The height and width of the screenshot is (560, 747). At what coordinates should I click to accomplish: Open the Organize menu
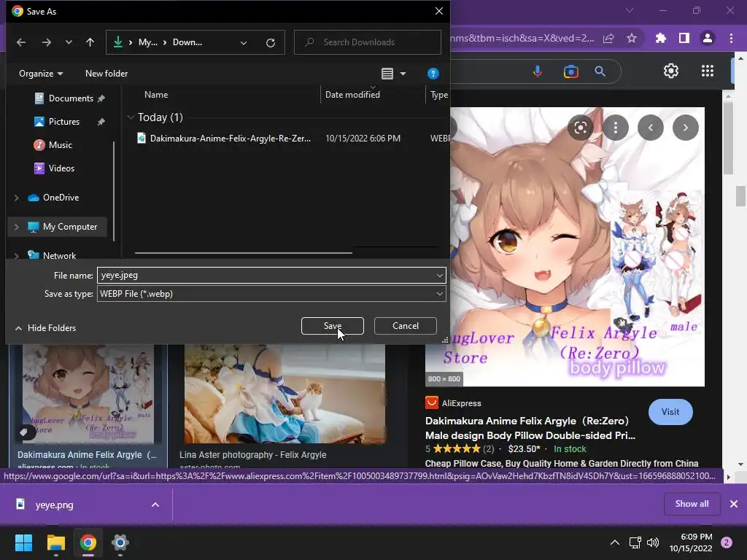41,74
